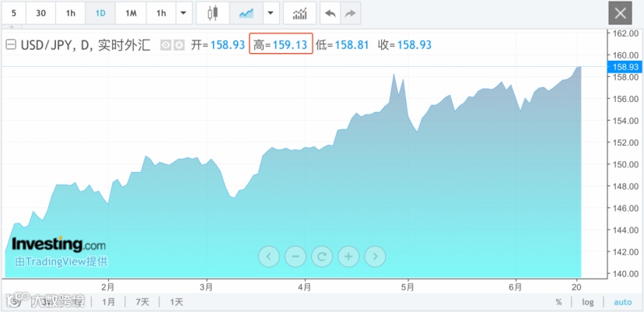The height and width of the screenshot is (313, 644).
Task: Set range to 1月
Action: tap(108, 302)
